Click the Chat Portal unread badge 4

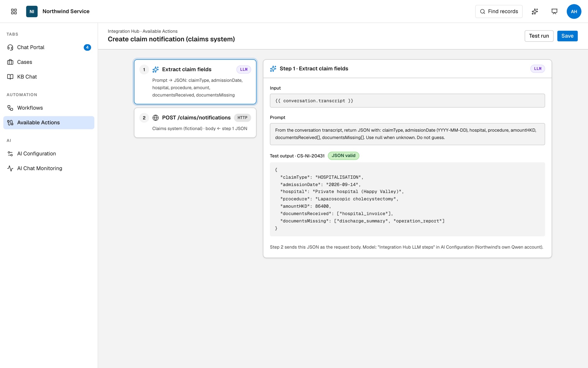[87, 47]
